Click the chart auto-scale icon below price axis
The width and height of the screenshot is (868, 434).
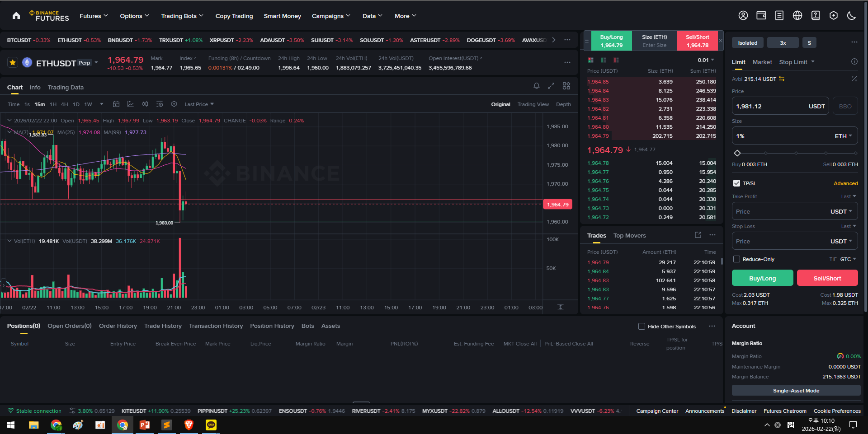[561, 307]
